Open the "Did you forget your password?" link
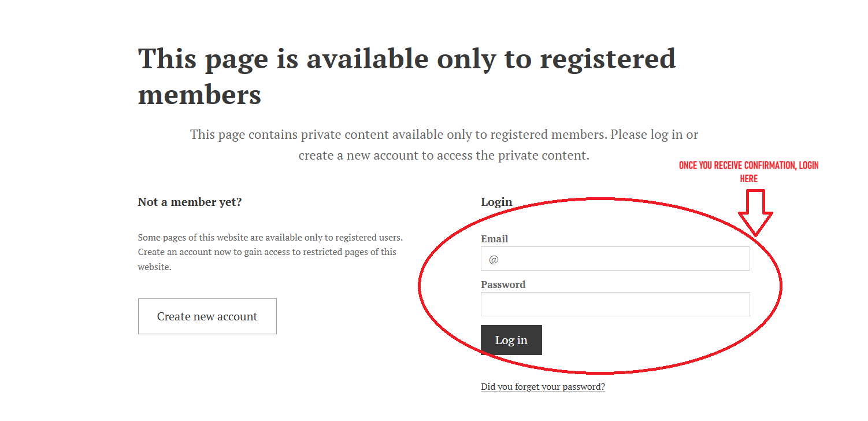Viewport: 868px width, 421px height. coord(543,387)
